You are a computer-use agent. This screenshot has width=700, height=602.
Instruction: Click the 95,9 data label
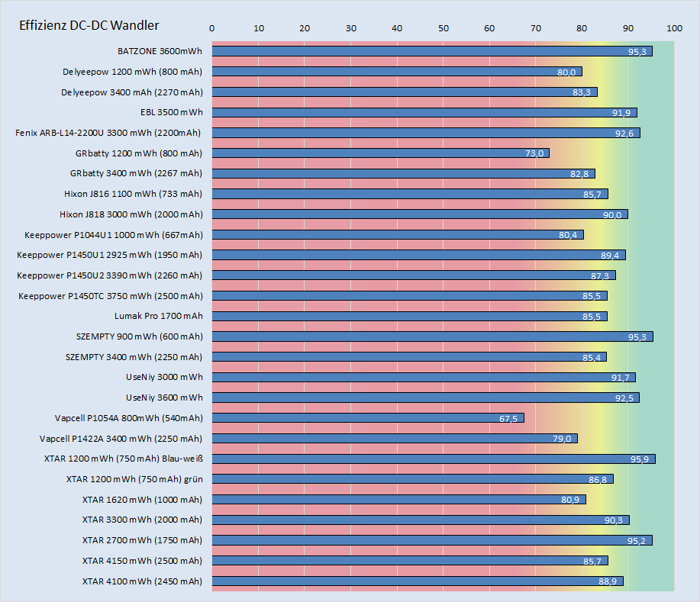point(640,459)
